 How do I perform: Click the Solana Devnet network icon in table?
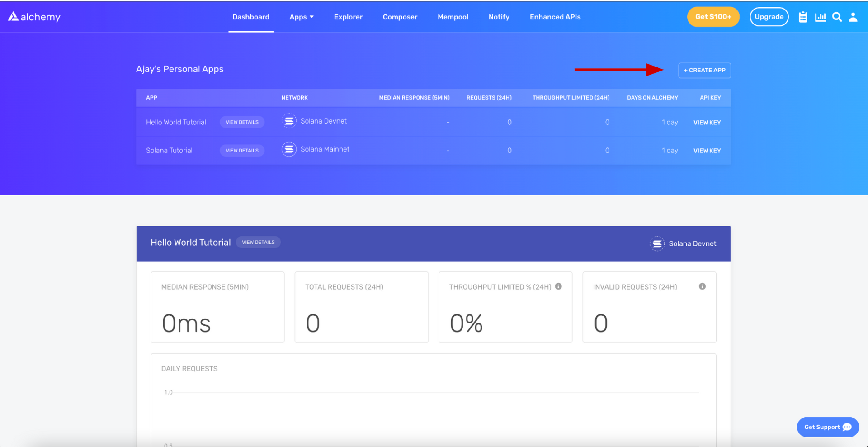click(x=289, y=121)
